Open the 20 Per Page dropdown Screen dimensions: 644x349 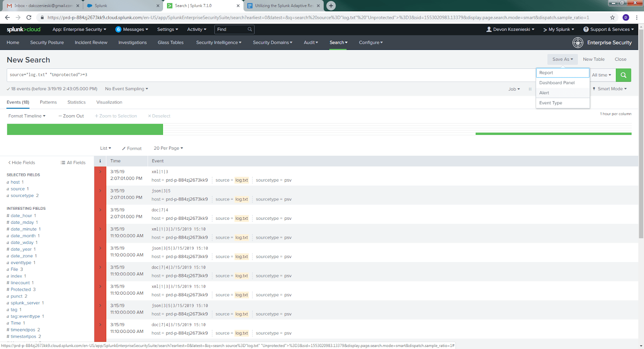tap(168, 148)
